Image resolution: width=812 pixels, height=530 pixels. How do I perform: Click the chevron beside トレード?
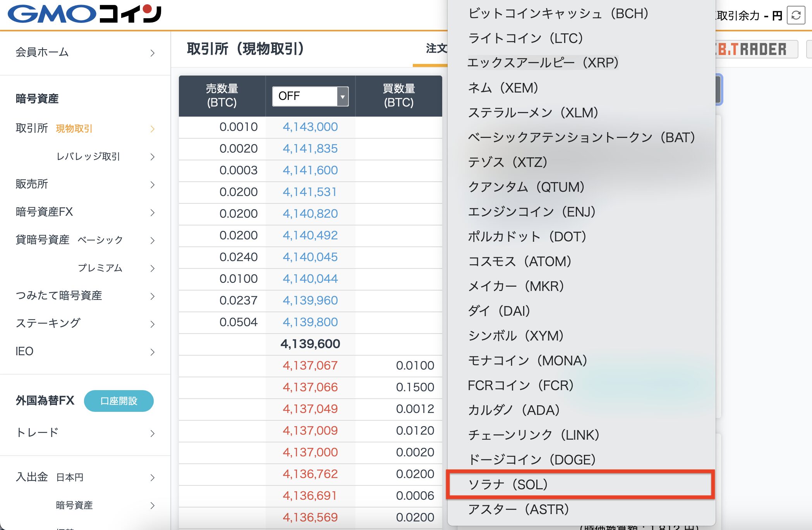click(x=153, y=434)
